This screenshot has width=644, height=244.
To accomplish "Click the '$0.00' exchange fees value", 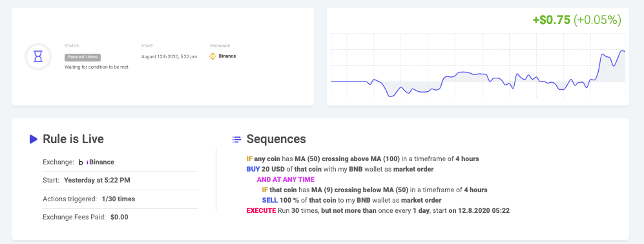I will click(x=119, y=217).
